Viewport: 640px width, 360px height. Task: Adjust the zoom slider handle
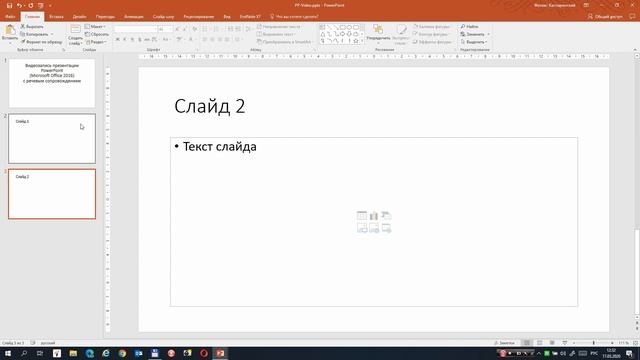tap(593, 343)
